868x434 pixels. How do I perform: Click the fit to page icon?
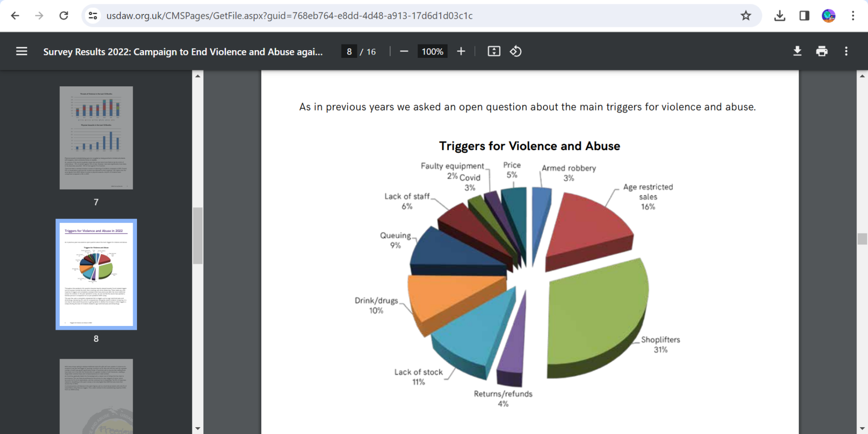tap(494, 51)
